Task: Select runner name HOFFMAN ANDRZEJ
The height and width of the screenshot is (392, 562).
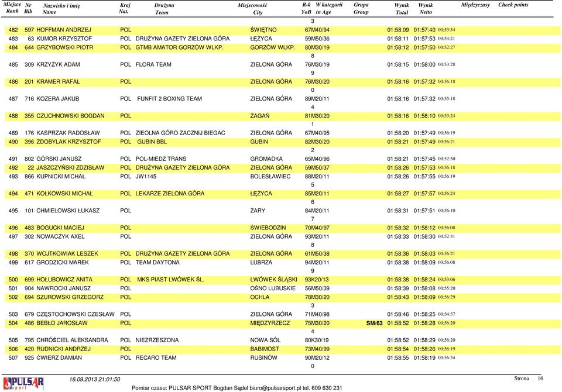Action: tap(64, 30)
